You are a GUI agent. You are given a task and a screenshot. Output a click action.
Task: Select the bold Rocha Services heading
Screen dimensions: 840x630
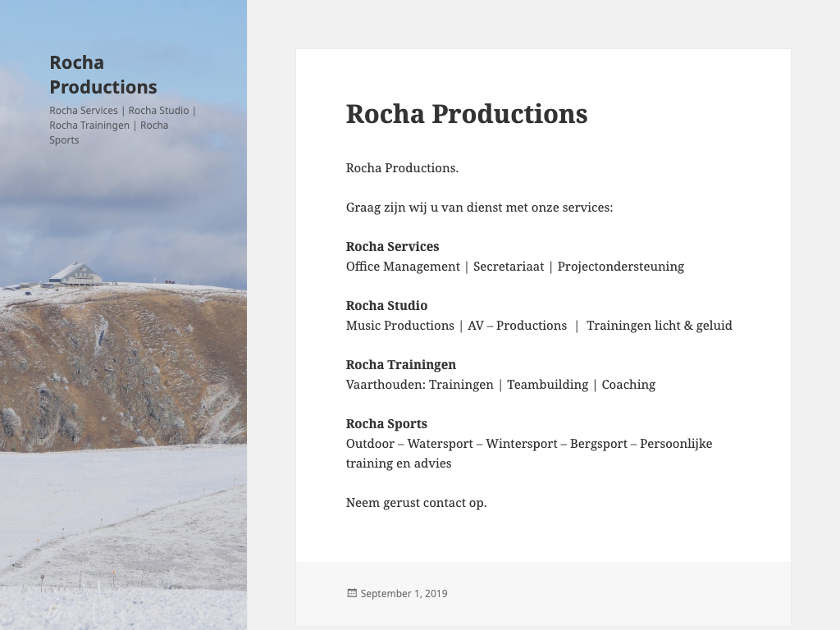pyautogui.click(x=392, y=246)
